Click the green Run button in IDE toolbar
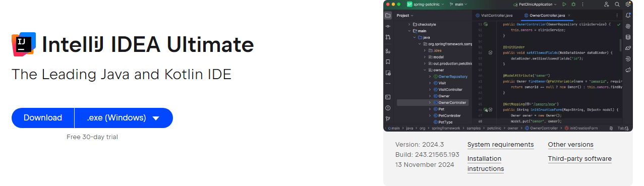The image size is (644, 186). click(564, 4)
